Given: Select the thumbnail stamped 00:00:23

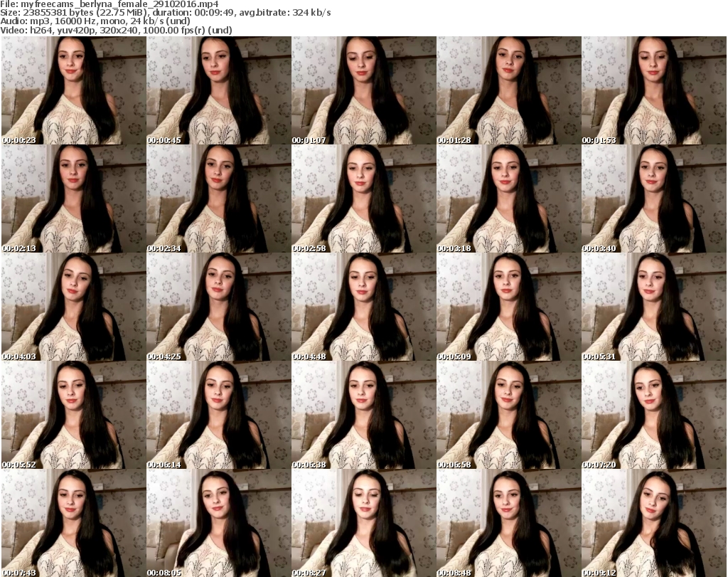Looking at the screenshot, I should coord(73,90).
